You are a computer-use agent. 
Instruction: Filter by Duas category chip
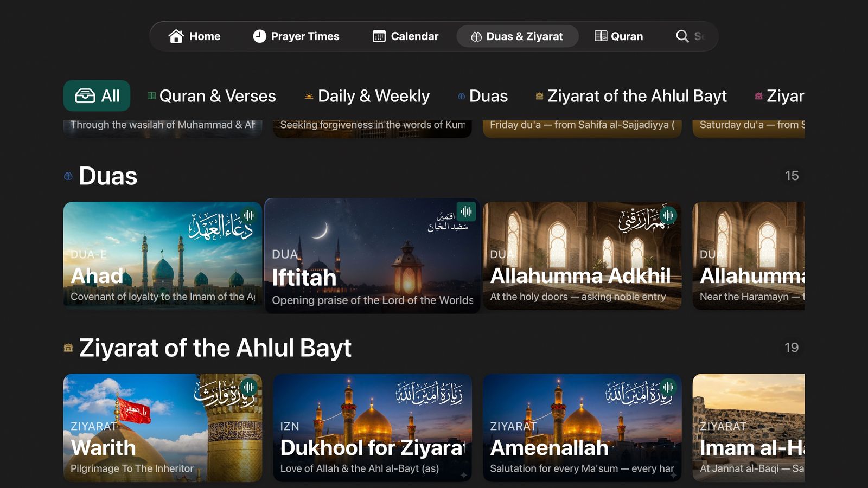[483, 96]
